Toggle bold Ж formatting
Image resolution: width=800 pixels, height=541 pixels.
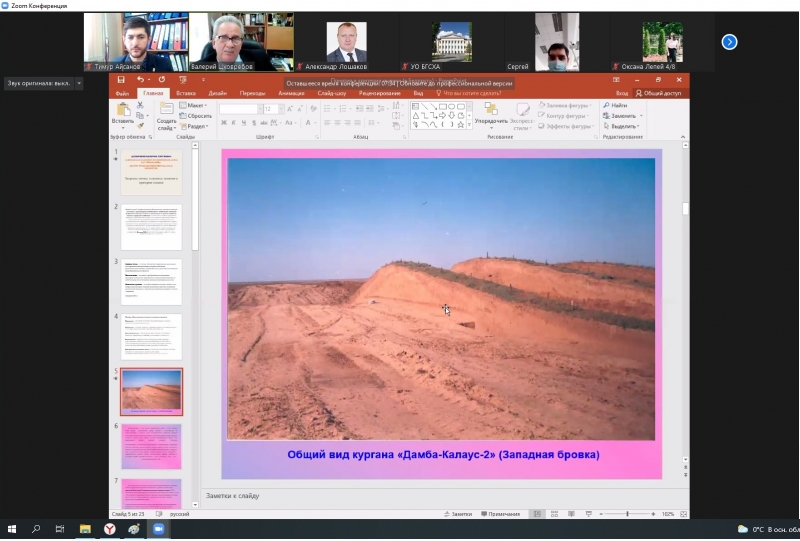(223, 122)
